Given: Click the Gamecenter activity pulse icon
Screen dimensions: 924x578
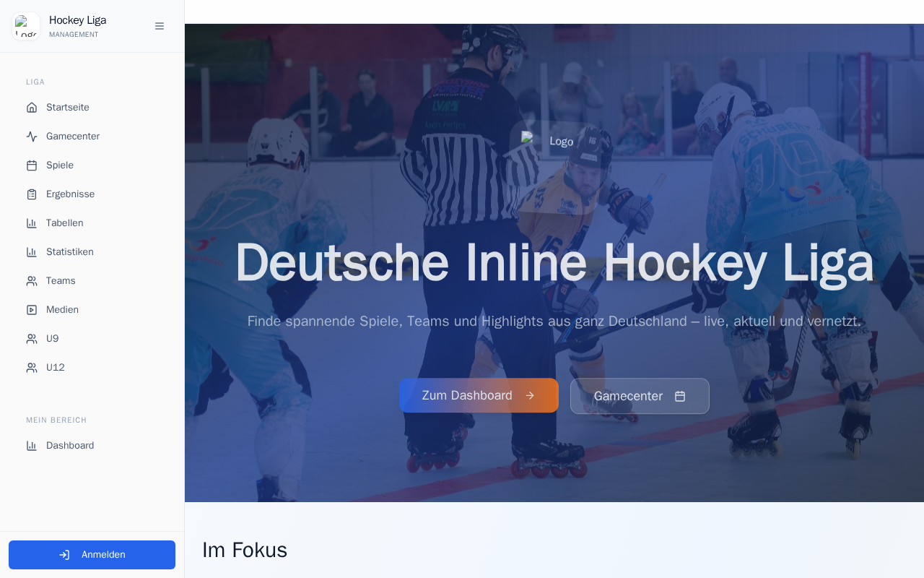Looking at the screenshot, I should (x=32, y=136).
